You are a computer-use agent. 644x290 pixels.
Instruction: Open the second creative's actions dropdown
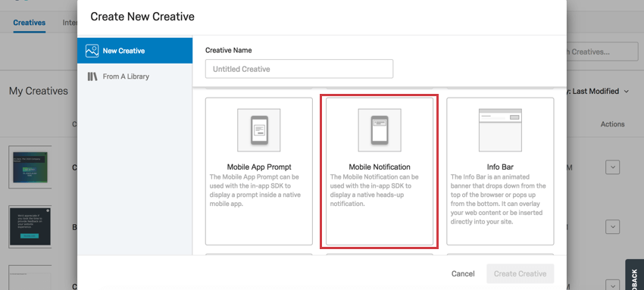tap(612, 227)
